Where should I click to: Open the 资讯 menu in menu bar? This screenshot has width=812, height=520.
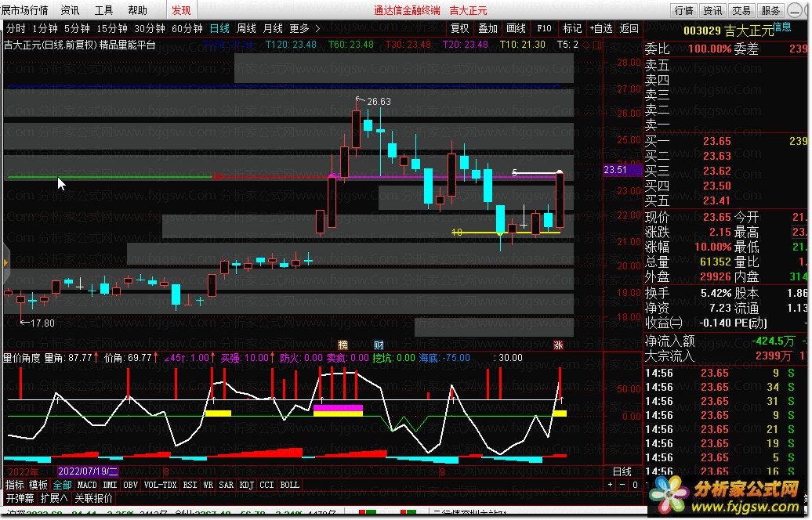click(x=70, y=10)
